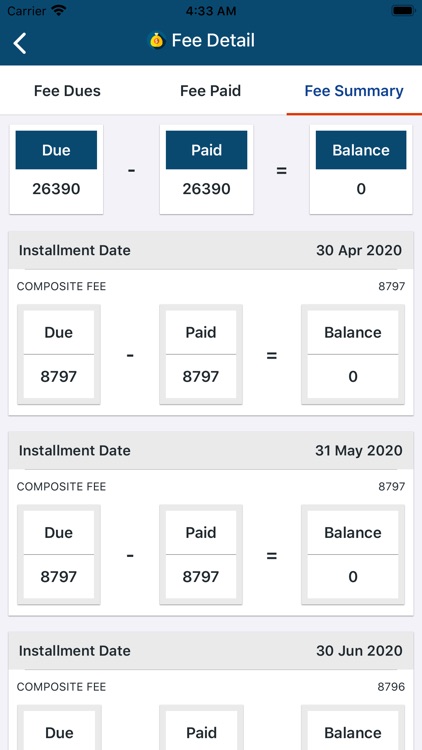Image resolution: width=422 pixels, height=750 pixels.
Task: Select the 30 Jun 2020 installment header
Action: pos(211,651)
